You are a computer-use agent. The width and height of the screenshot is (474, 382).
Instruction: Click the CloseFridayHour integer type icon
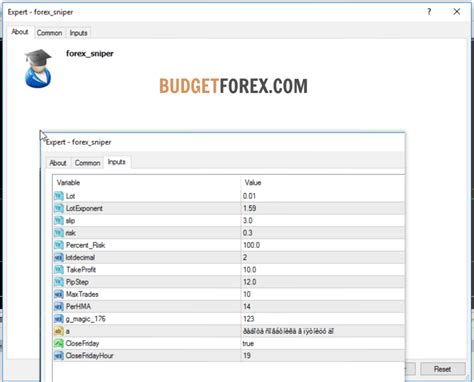[x=59, y=356]
